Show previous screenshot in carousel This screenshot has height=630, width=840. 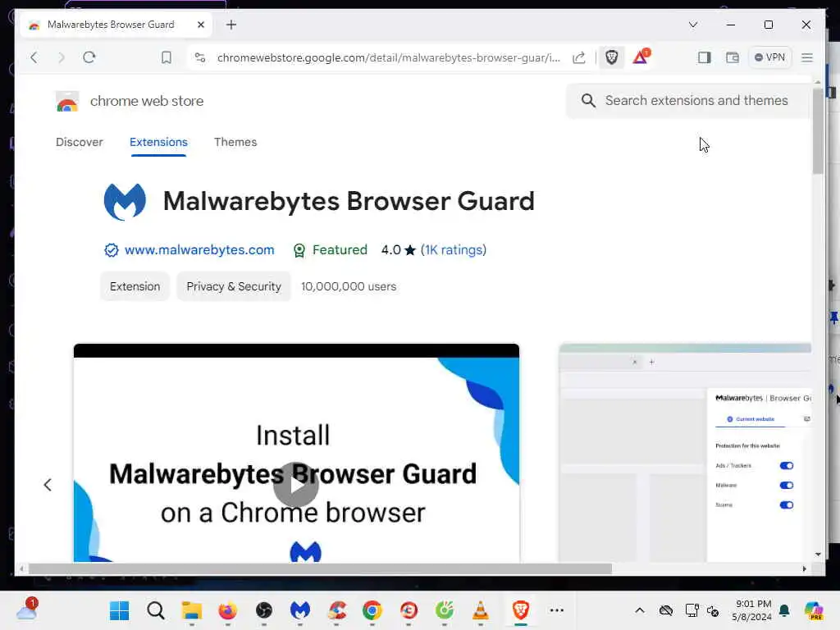click(x=48, y=485)
